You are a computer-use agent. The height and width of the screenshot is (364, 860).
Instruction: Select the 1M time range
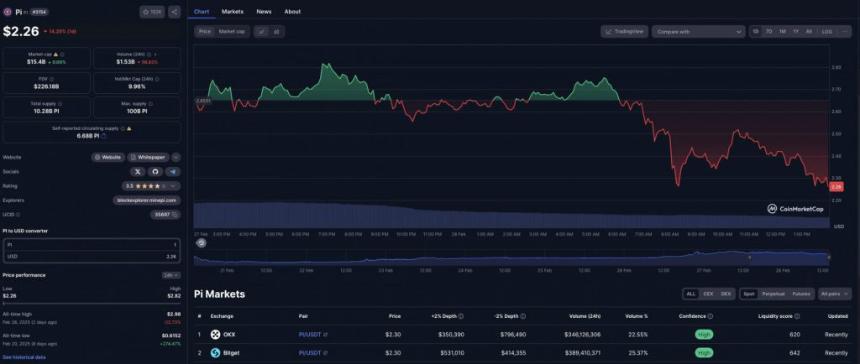coord(782,32)
